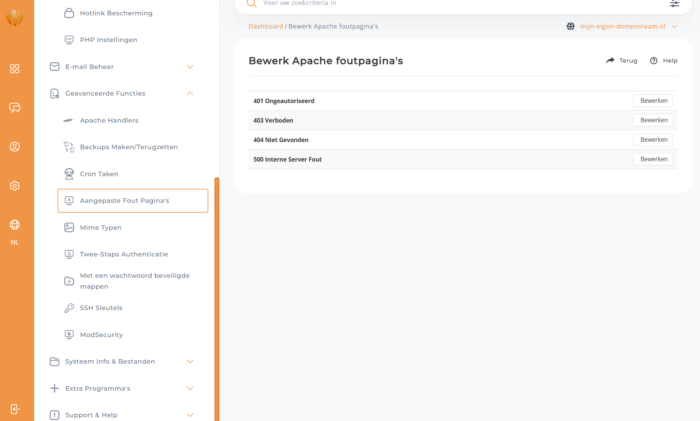700x421 pixels.
Task: Click the Twee-Staps Authenticatie icon
Action: [69, 254]
